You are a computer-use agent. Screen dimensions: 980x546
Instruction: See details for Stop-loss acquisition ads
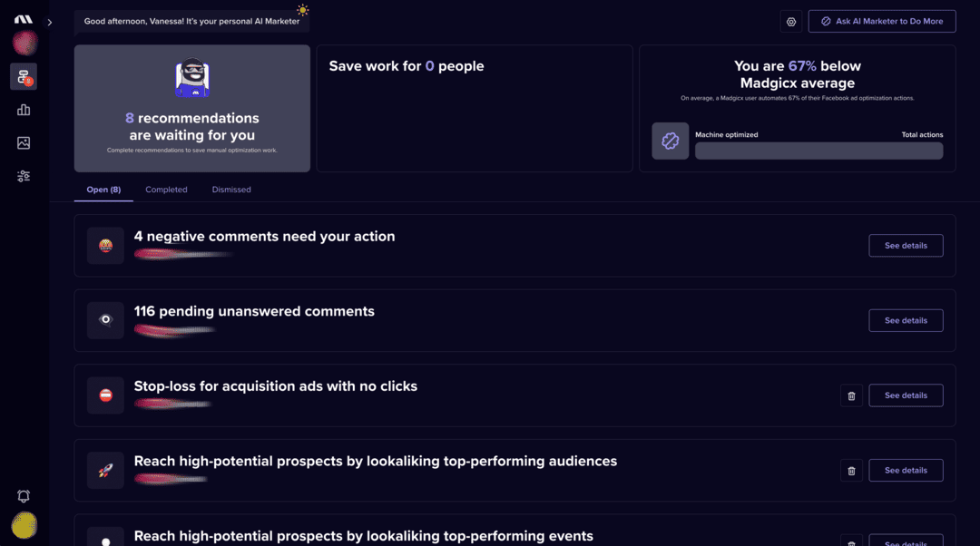906,395
